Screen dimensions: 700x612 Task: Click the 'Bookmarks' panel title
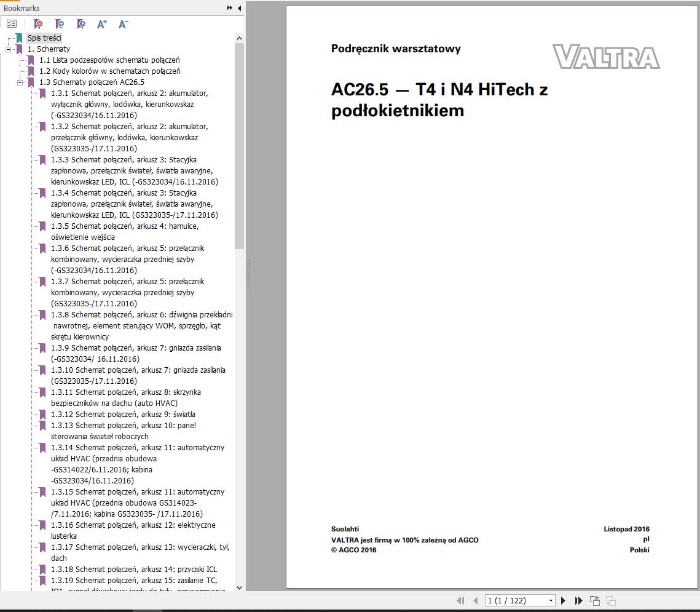click(22, 8)
